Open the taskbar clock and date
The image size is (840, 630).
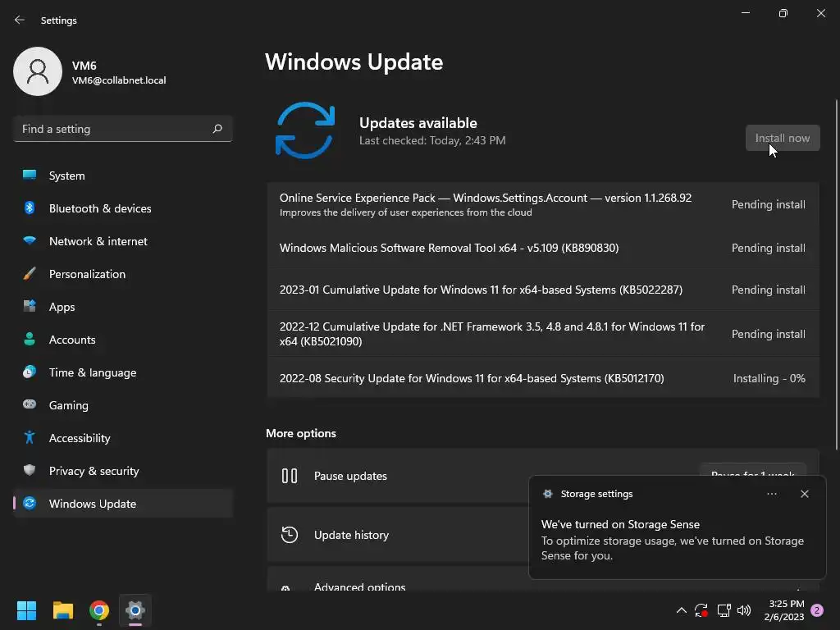point(784,610)
